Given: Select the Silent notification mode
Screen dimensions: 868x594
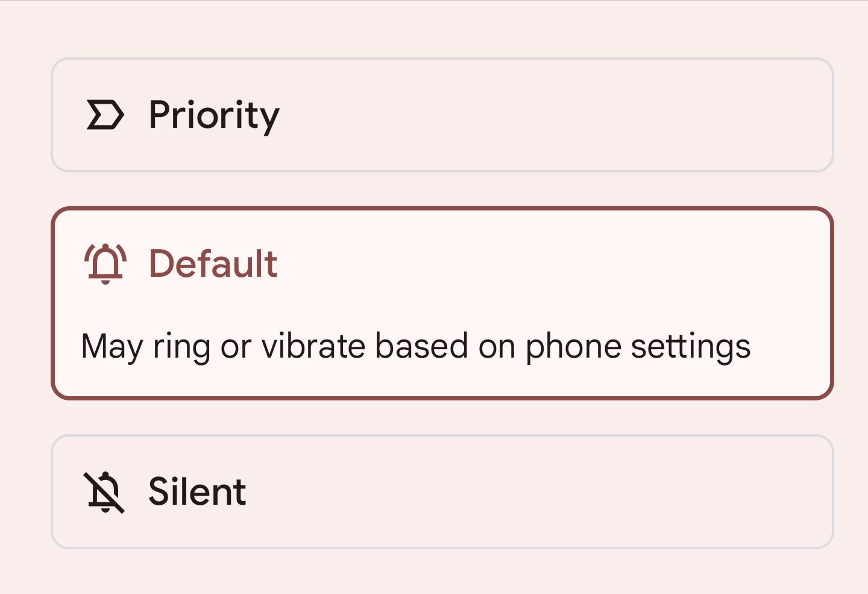Looking at the screenshot, I should point(442,491).
